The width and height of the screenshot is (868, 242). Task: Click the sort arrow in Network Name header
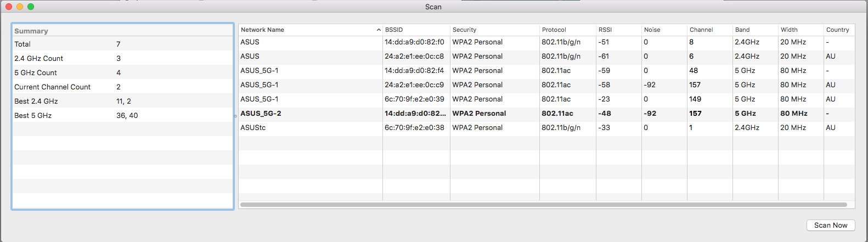(379, 30)
